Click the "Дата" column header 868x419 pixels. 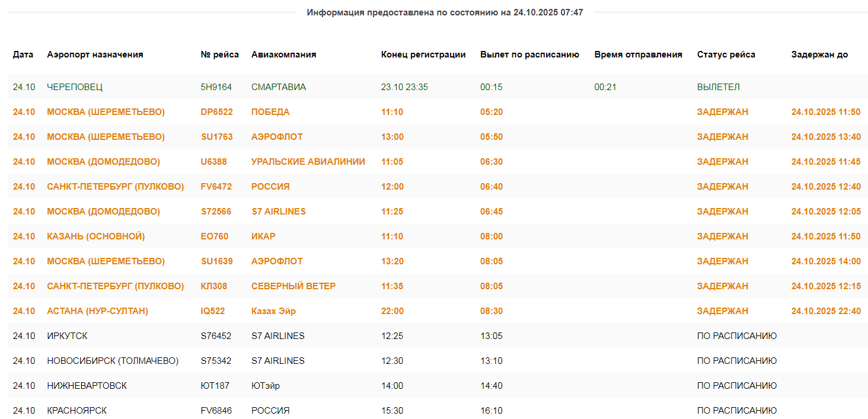point(23,55)
